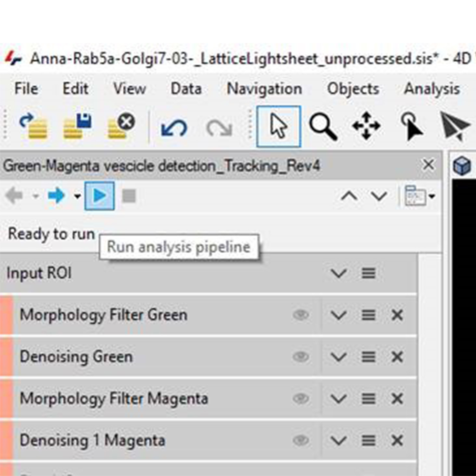The image size is (476, 476).
Task: Expand the Input ROI section
Action: [x=339, y=273]
